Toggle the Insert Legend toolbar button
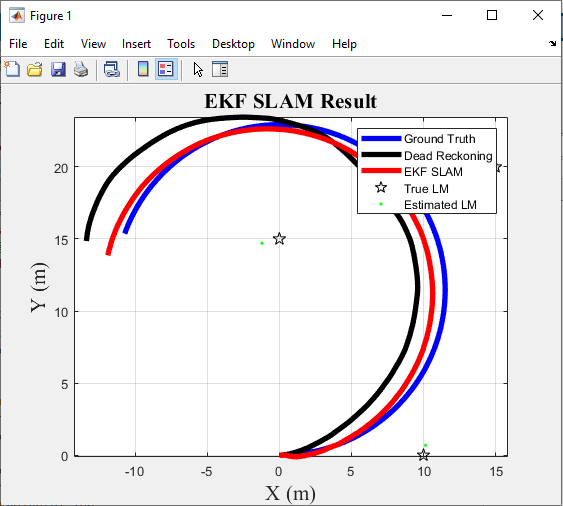563x506 pixels. pos(166,69)
